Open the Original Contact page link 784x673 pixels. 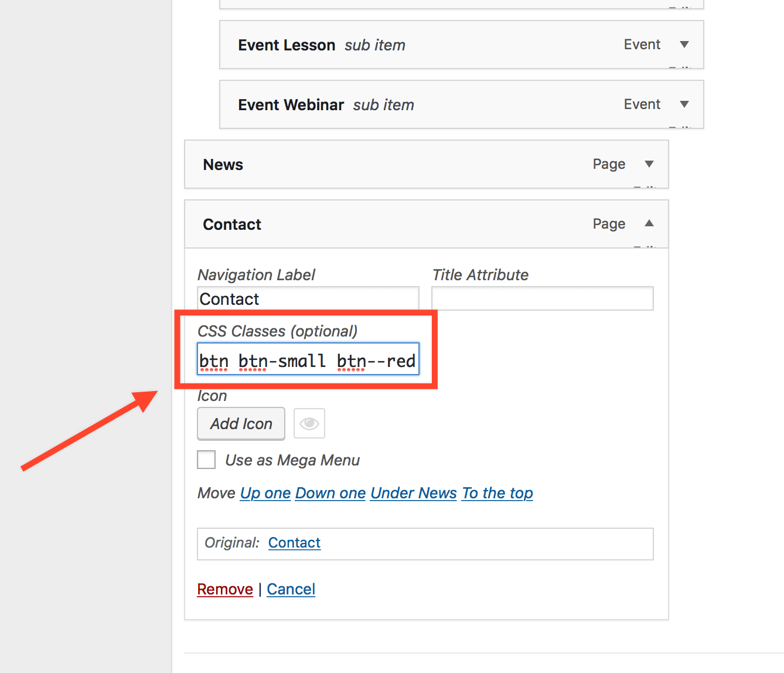[294, 543]
